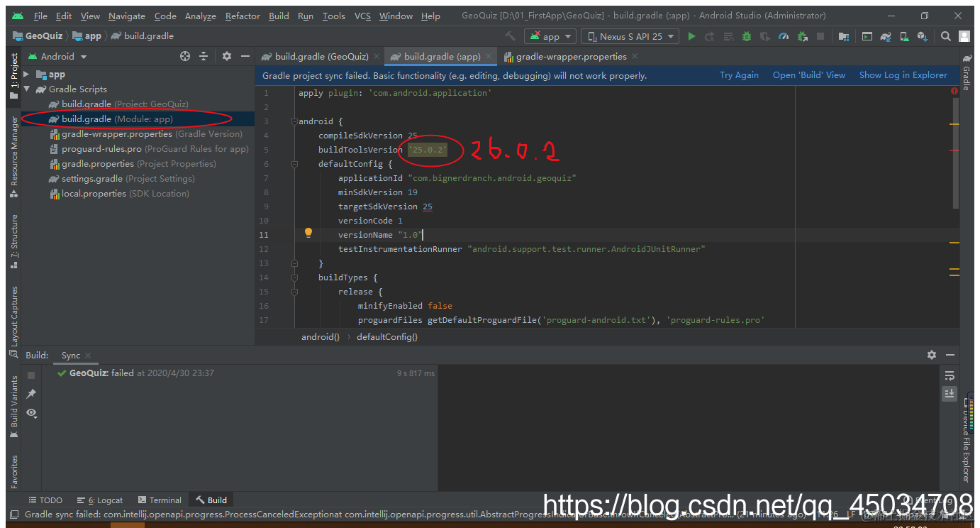Select proguard-rules.pro in project tree
This screenshot has height=528, width=980.
tap(149, 149)
